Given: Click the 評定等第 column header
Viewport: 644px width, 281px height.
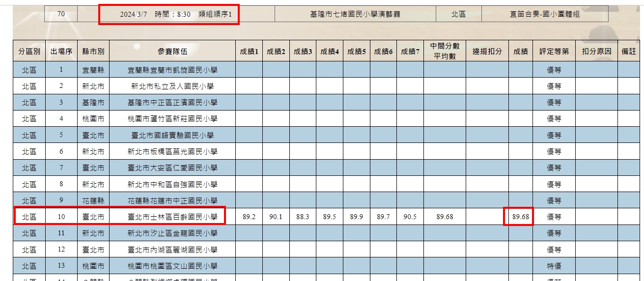Looking at the screenshot, I should 554,51.
